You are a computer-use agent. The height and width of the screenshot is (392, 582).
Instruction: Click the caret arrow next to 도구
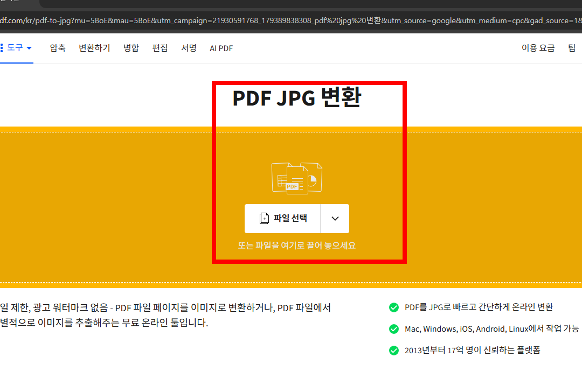(x=29, y=47)
